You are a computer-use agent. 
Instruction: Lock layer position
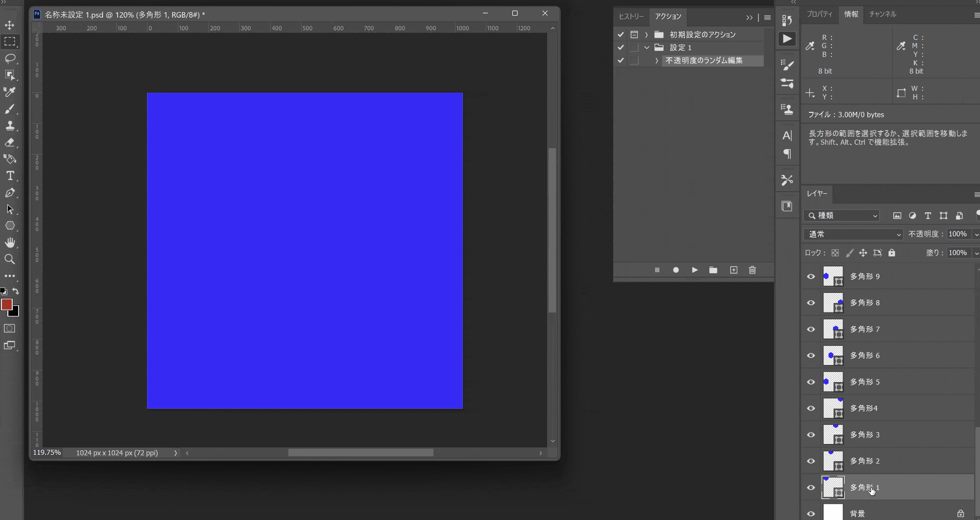point(863,253)
